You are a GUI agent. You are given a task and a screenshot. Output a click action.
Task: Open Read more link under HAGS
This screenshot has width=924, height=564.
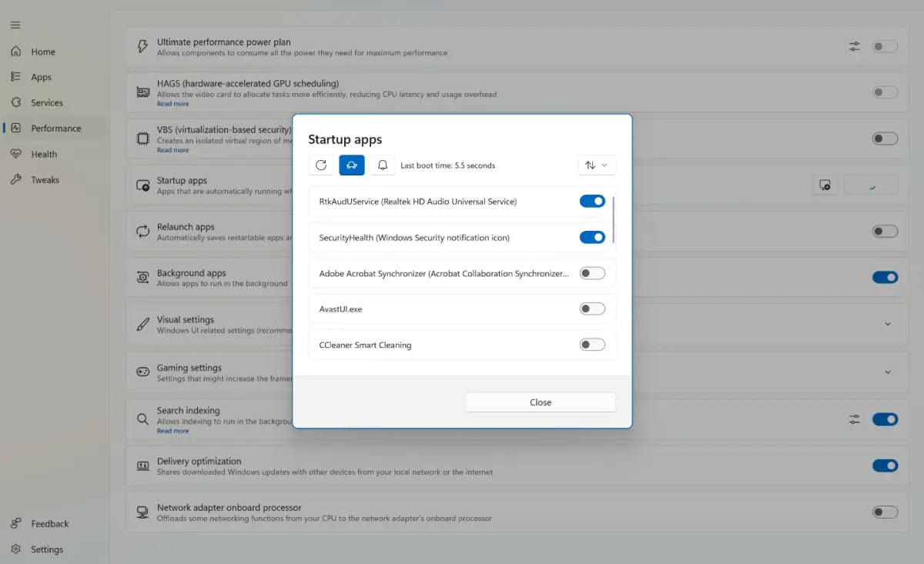coord(172,104)
